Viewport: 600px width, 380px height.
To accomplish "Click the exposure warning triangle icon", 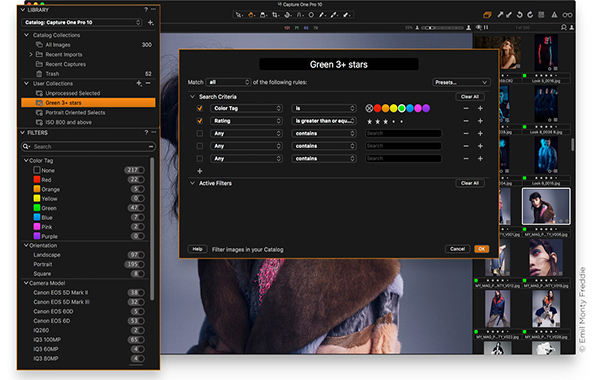I will coord(554,15).
